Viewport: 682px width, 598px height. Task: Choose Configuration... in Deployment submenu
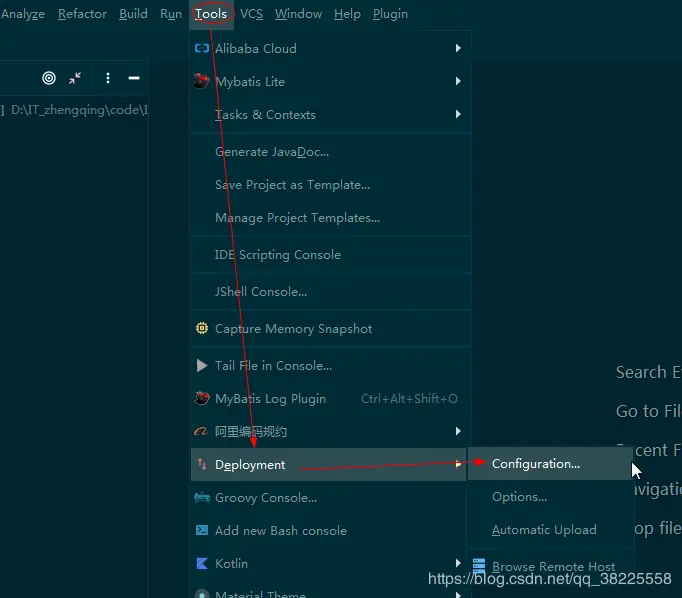pyautogui.click(x=550, y=464)
